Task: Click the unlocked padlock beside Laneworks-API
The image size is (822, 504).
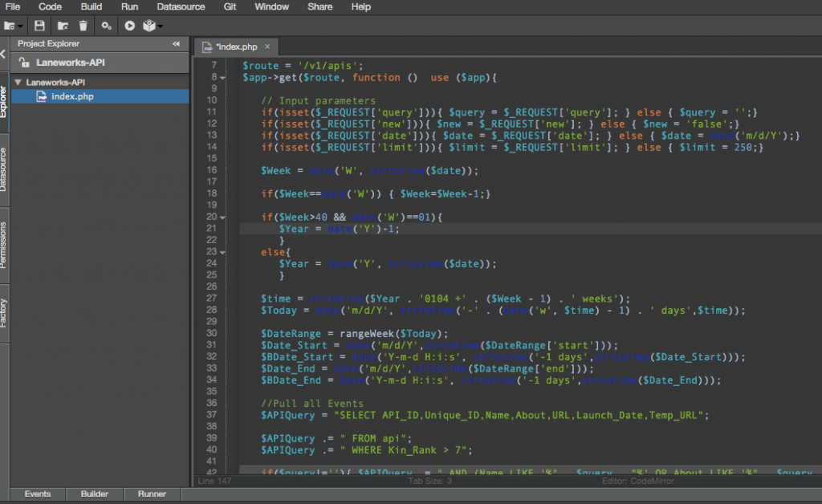Action: [x=25, y=62]
